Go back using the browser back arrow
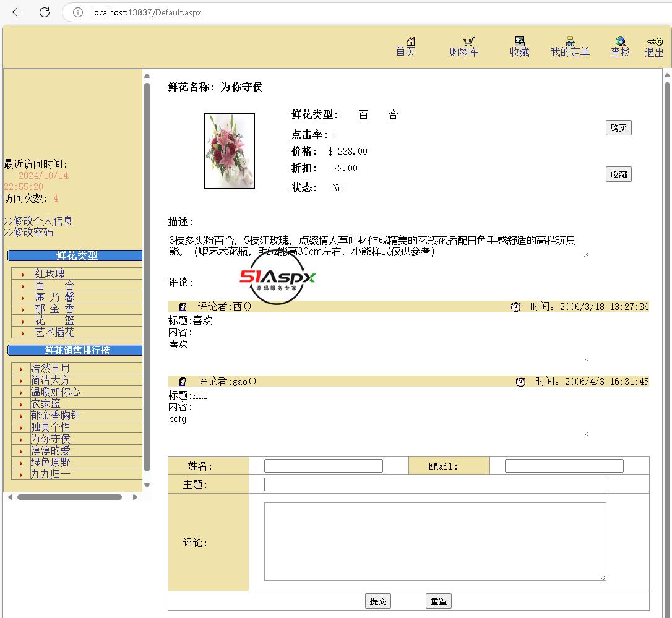This screenshot has height=618, width=672. 17,12
